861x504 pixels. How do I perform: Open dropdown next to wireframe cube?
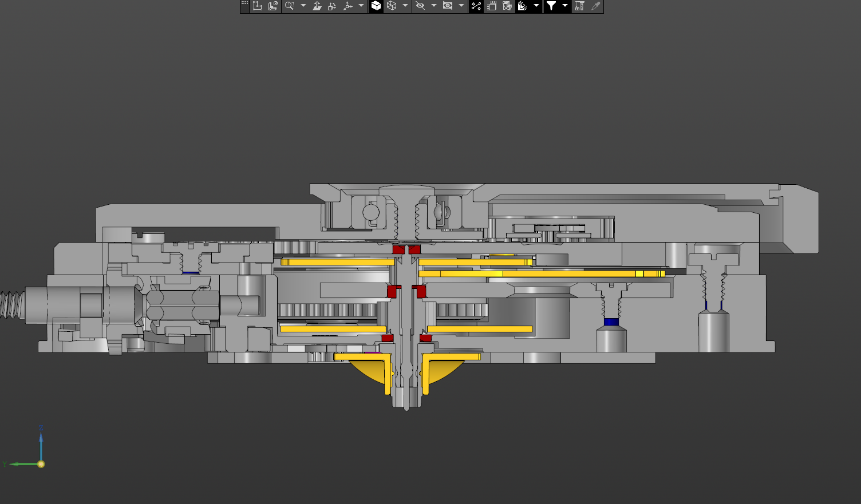tap(405, 6)
